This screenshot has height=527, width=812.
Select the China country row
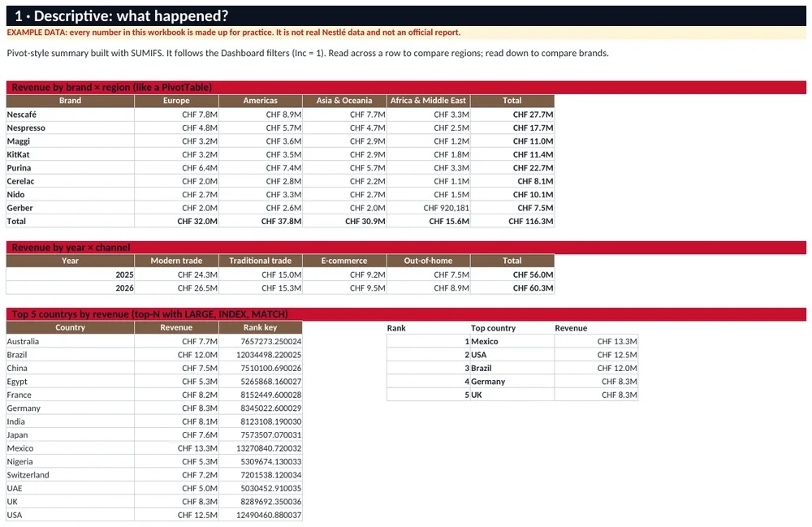[x=70, y=368]
